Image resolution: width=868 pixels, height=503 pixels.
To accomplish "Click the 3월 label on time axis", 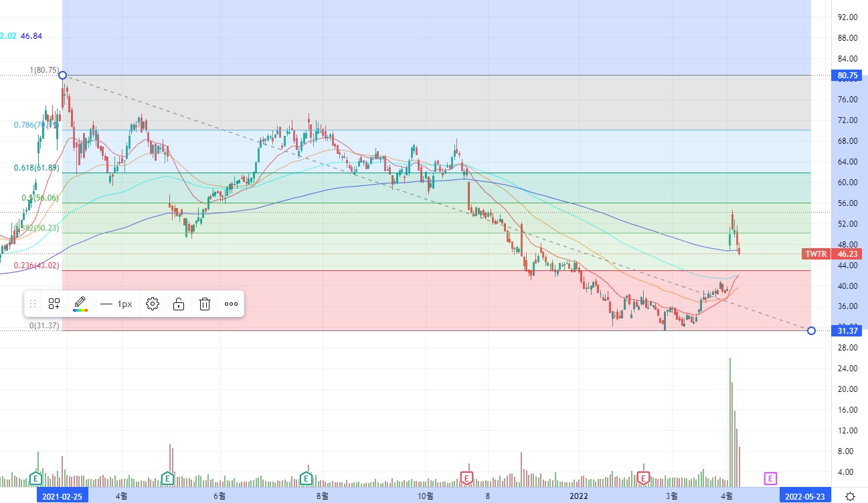I will [673, 496].
